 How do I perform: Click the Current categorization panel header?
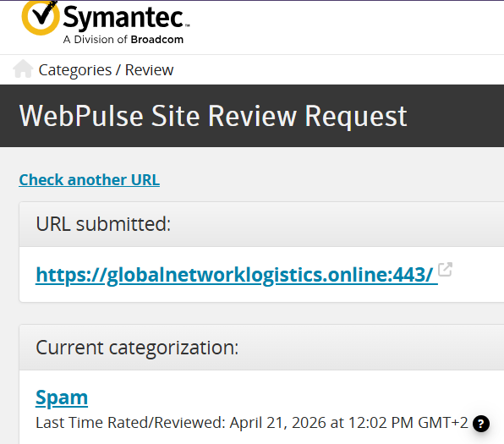[x=261, y=348]
